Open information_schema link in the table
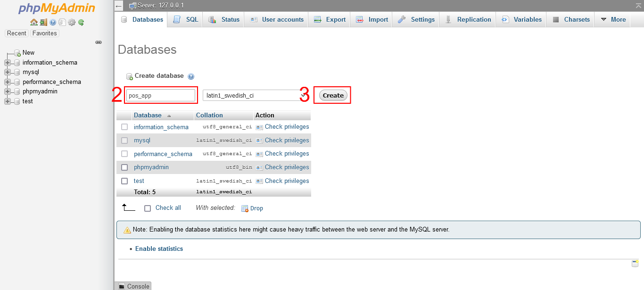 coord(161,127)
